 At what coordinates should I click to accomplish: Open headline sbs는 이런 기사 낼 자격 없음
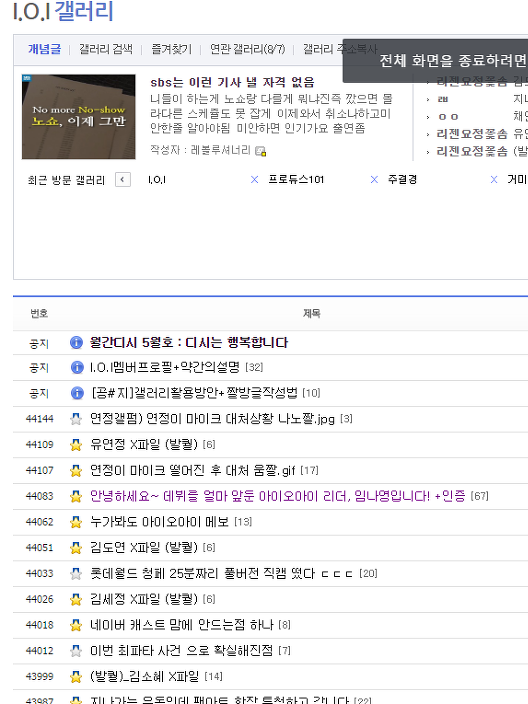[x=232, y=82]
